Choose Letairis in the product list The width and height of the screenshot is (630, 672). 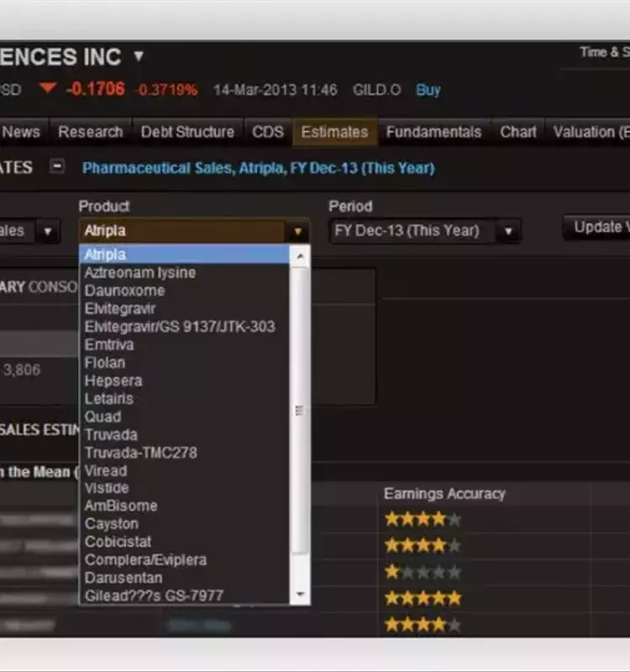(x=184, y=398)
